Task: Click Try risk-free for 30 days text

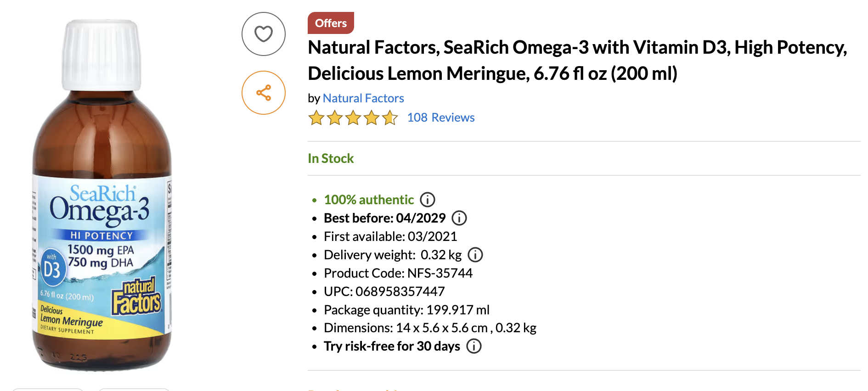Action: point(392,346)
